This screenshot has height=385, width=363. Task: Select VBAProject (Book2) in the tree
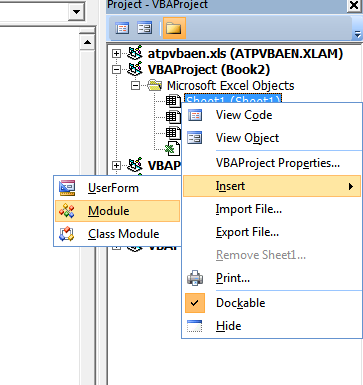click(x=209, y=70)
